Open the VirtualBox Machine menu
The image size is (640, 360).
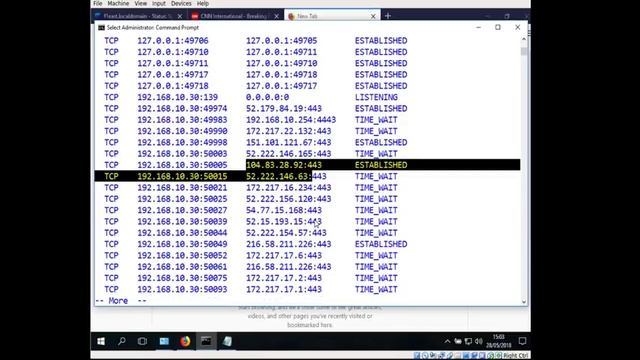point(118,3)
